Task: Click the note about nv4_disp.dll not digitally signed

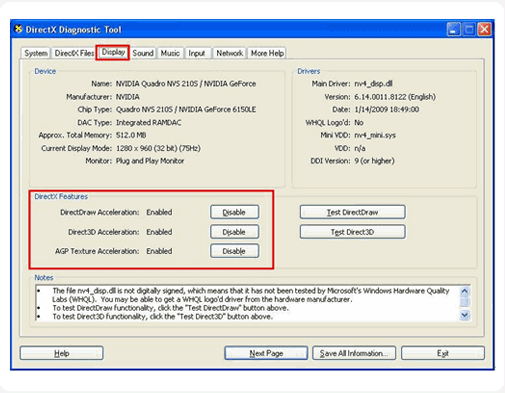Action: tap(251, 295)
